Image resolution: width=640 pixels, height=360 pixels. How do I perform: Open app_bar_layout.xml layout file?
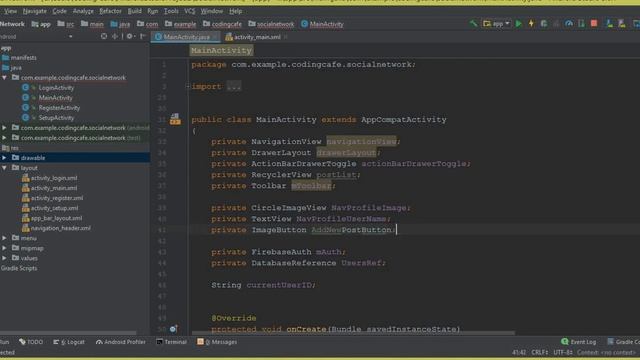[x=56, y=218]
